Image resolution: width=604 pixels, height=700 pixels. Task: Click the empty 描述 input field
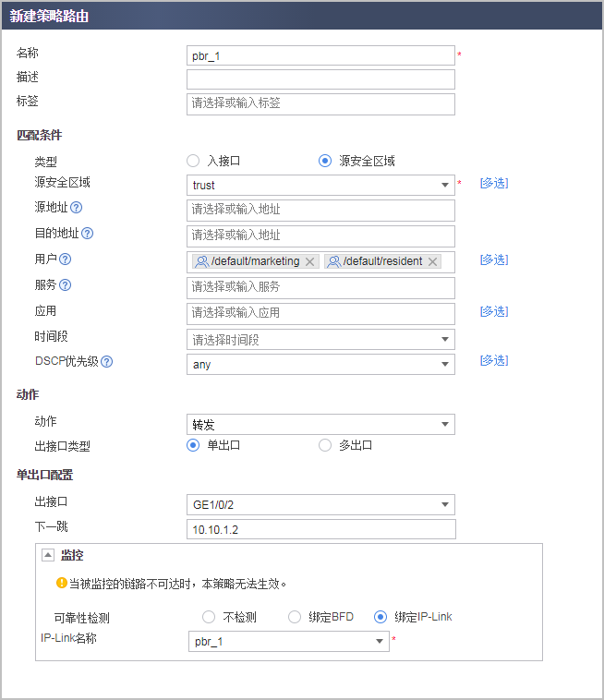click(x=320, y=79)
